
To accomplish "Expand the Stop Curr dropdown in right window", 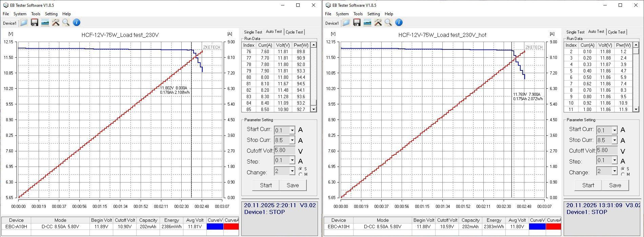I will 614,140.
